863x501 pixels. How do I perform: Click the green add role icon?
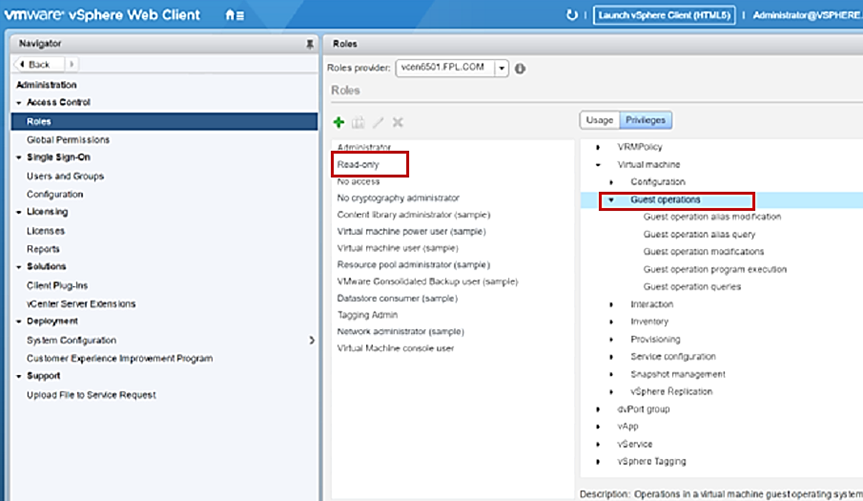[339, 122]
